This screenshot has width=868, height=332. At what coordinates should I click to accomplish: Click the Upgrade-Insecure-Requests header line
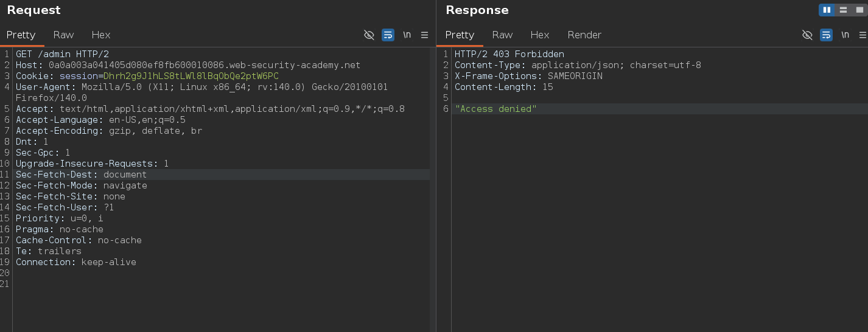(x=92, y=164)
